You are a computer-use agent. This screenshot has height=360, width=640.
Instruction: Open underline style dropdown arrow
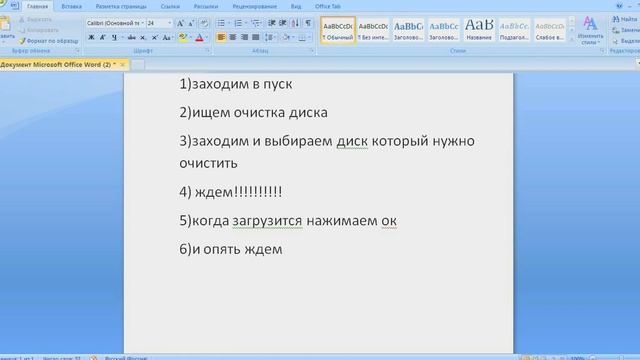122,38
